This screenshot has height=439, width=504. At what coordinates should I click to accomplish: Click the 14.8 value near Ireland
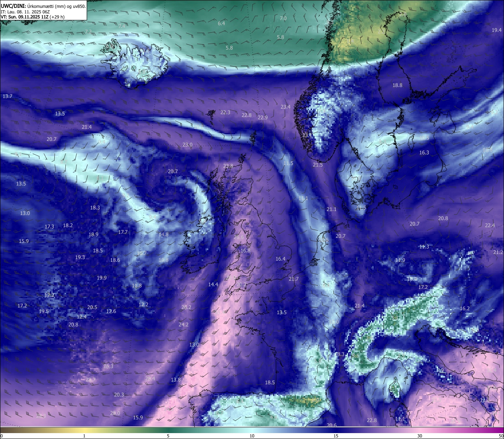163,235
